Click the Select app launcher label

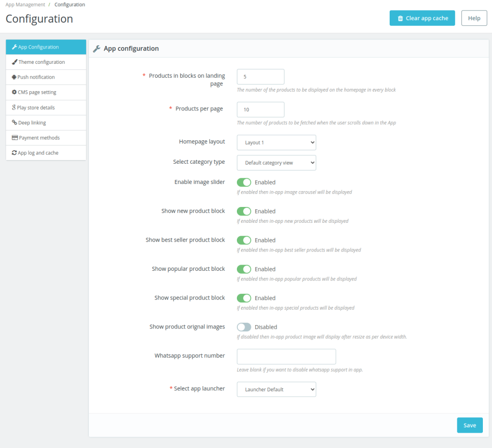tap(199, 388)
